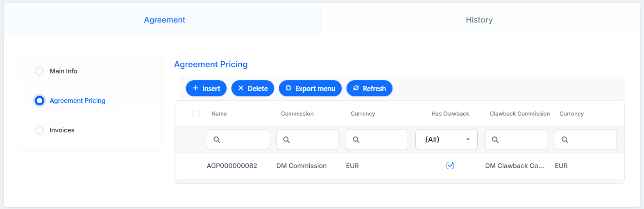Switch to the History tab
The image size is (644, 209).
coord(479,20)
